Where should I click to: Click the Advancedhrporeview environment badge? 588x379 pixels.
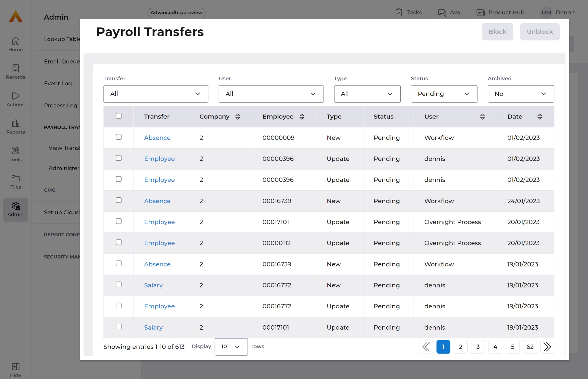click(x=176, y=12)
